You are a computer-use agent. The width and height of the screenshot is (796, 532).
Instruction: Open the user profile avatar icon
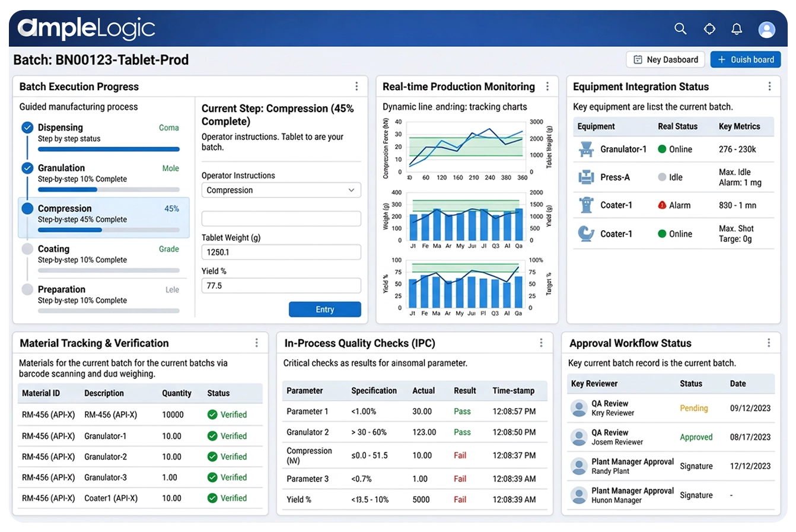tap(766, 29)
